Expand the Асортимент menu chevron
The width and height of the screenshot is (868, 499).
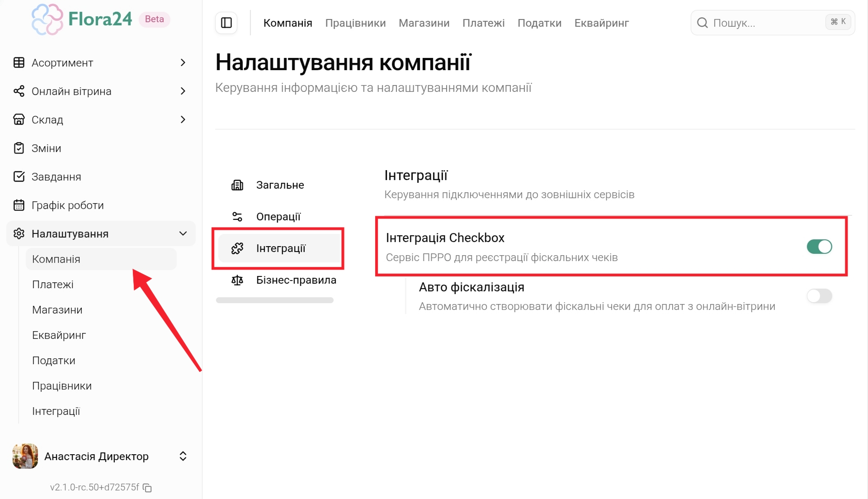[x=183, y=63]
